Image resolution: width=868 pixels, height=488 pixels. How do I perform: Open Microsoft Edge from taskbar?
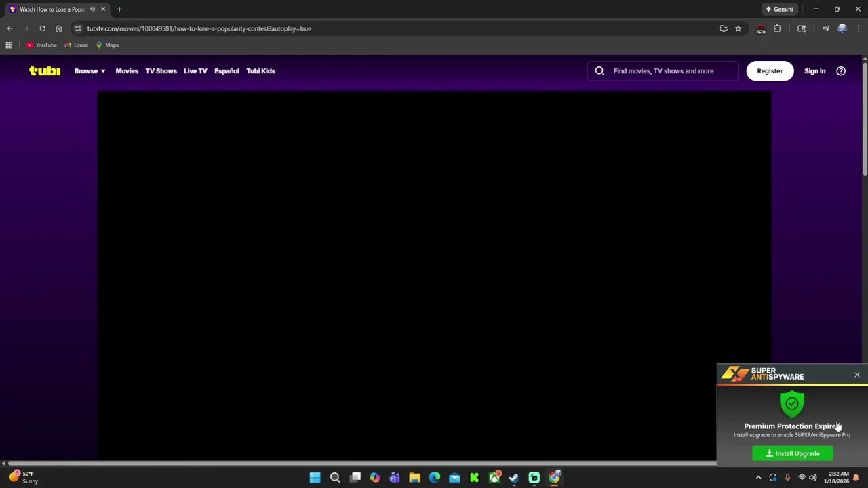(435, 478)
